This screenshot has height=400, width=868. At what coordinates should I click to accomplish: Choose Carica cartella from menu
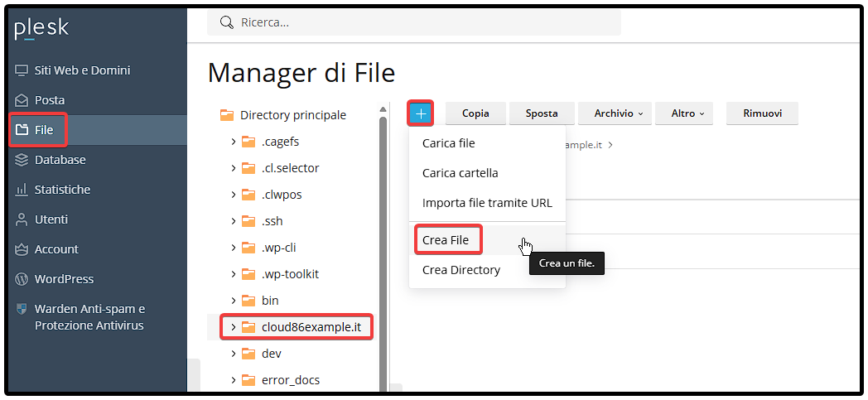tap(487, 173)
